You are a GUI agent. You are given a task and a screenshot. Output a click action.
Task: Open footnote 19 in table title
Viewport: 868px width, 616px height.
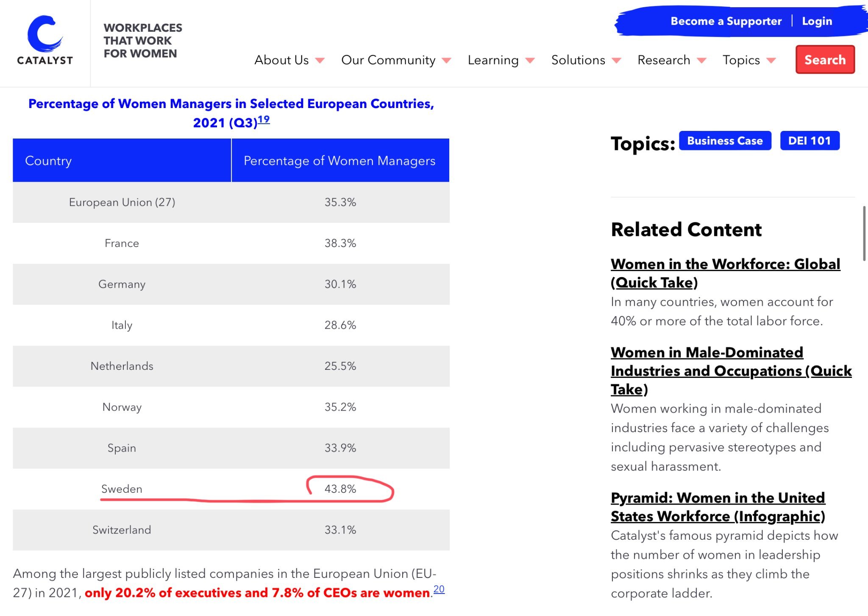[264, 119]
